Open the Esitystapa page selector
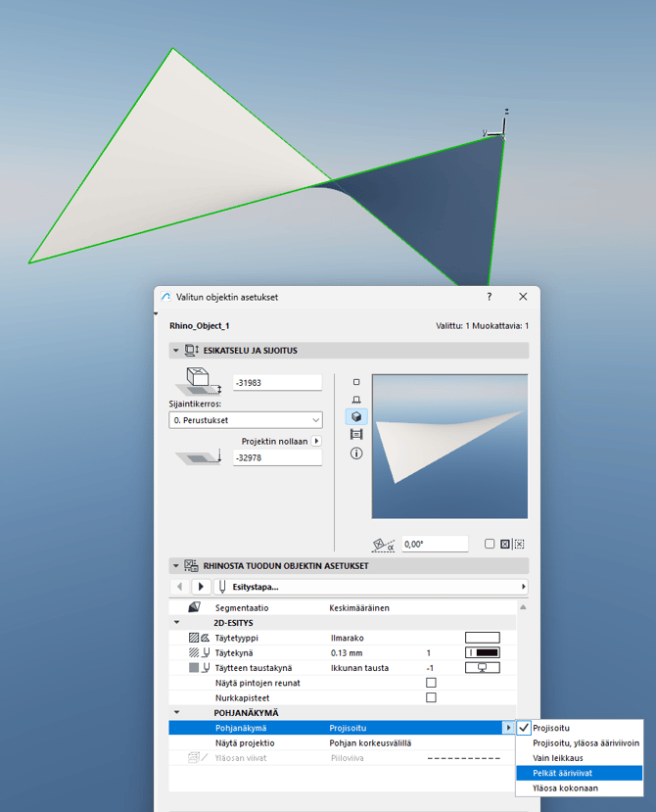 click(x=370, y=587)
